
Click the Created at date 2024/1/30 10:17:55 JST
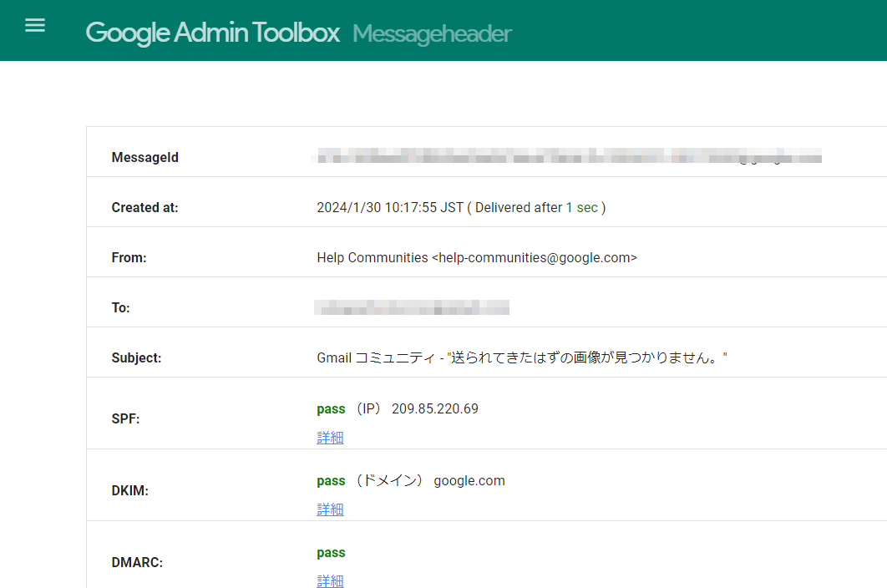[390, 208]
